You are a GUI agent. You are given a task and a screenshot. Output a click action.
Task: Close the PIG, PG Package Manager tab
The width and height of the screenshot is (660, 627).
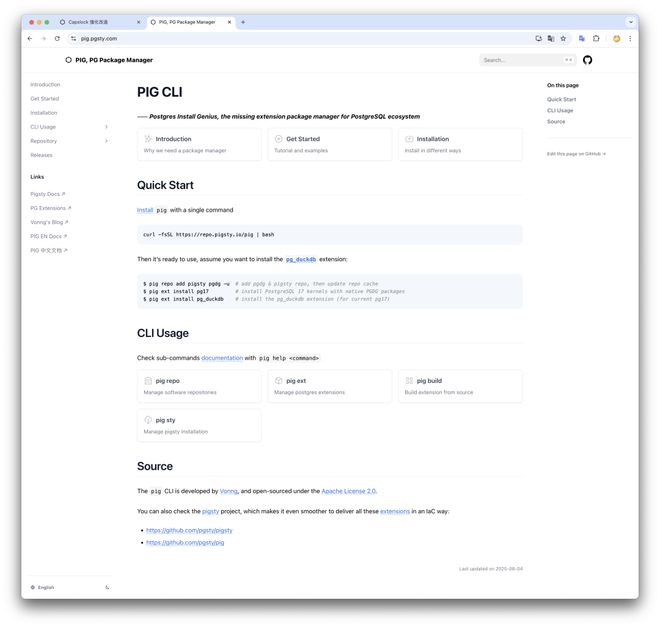(229, 22)
